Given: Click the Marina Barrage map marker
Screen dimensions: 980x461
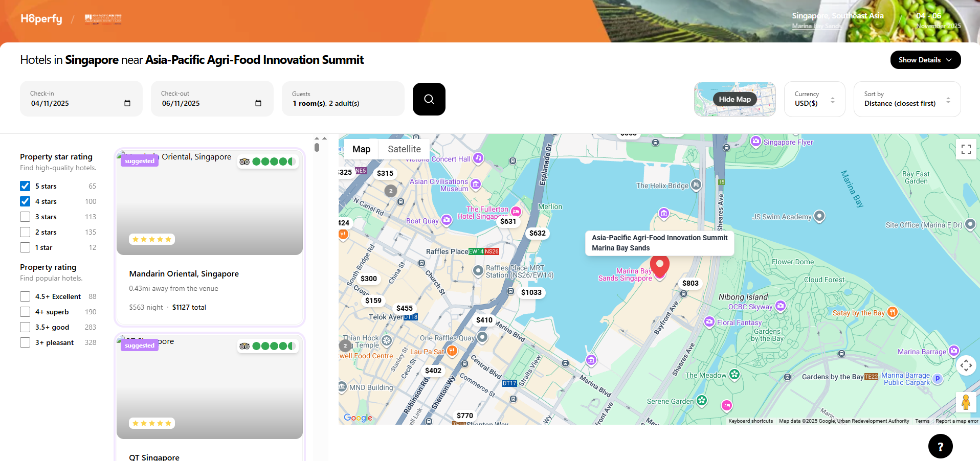Looking at the screenshot, I should click(x=954, y=351).
